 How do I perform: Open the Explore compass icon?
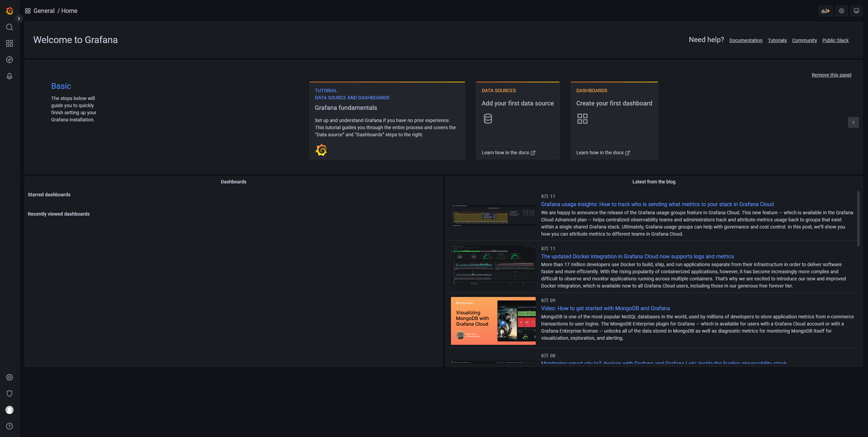pyautogui.click(x=9, y=60)
